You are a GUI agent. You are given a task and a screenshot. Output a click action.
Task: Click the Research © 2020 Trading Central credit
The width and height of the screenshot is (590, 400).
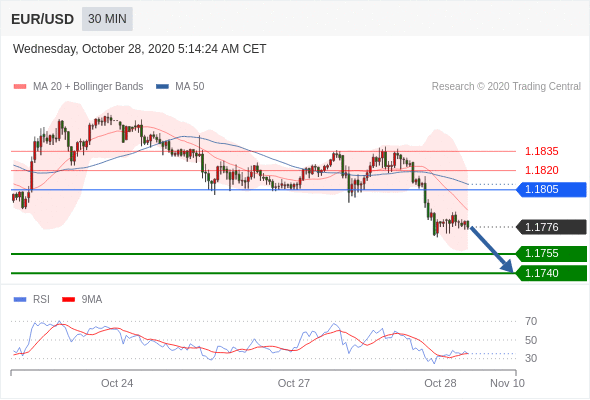(506, 87)
